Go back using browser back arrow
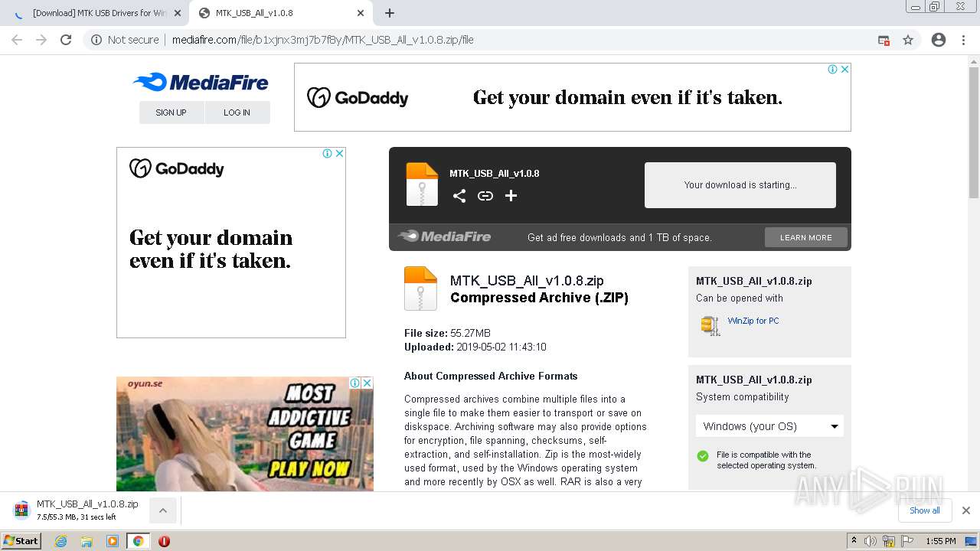980x551 pixels. pyautogui.click(x=17, y=40)
